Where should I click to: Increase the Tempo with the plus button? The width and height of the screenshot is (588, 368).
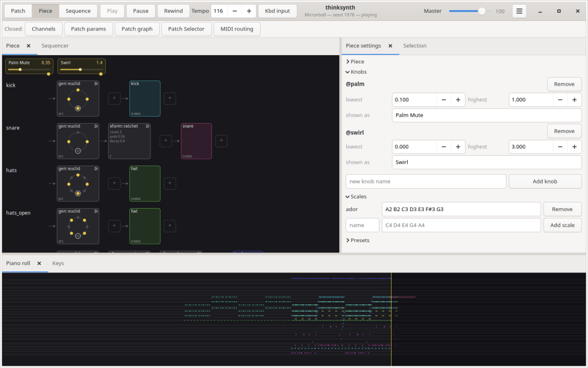pyautogui.click(x=249, y=11)
